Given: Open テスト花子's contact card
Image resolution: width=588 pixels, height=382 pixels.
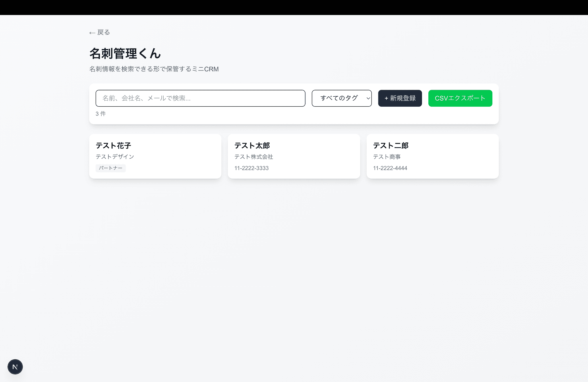Looking at the screenshot, I should tap(155, 156).
